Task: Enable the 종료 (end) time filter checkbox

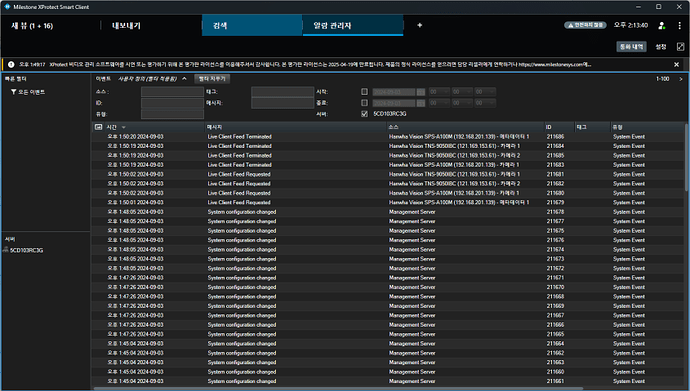Action: coord(364,102)
